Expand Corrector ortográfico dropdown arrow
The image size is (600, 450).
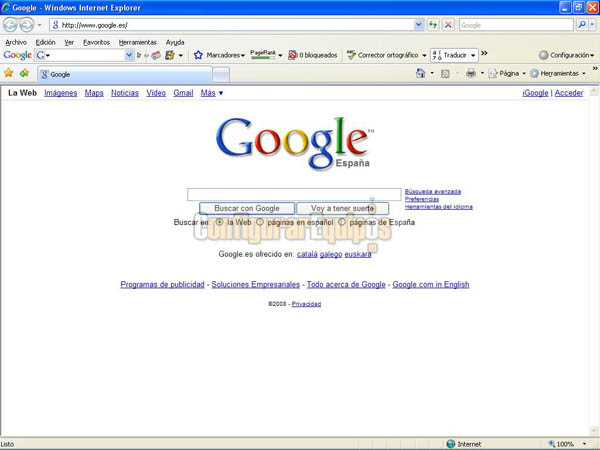[424, 55]
